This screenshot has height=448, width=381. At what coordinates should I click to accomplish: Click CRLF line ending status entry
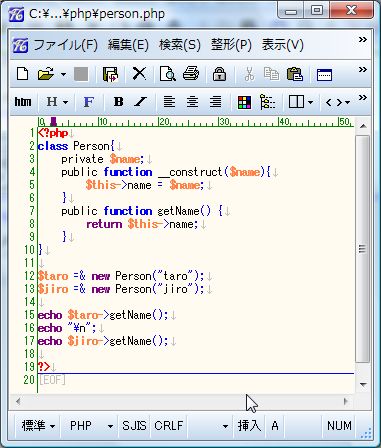click(169, 426)
